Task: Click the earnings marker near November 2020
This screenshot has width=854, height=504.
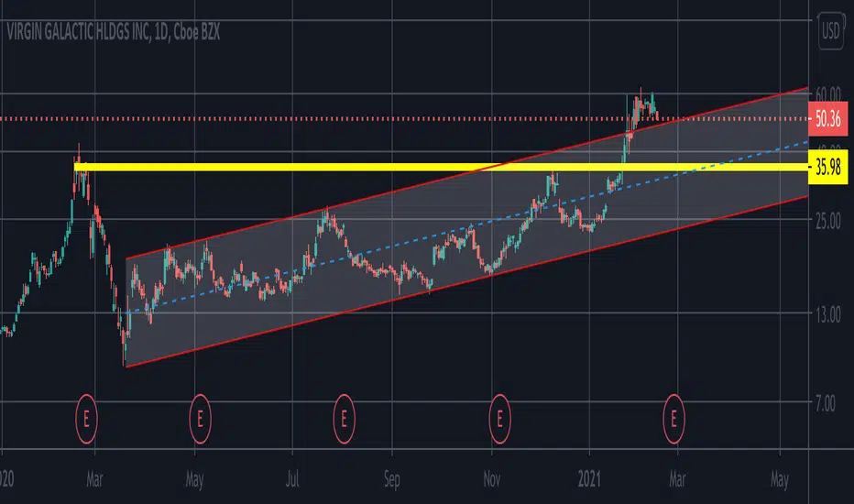Action: click(499, 419)
